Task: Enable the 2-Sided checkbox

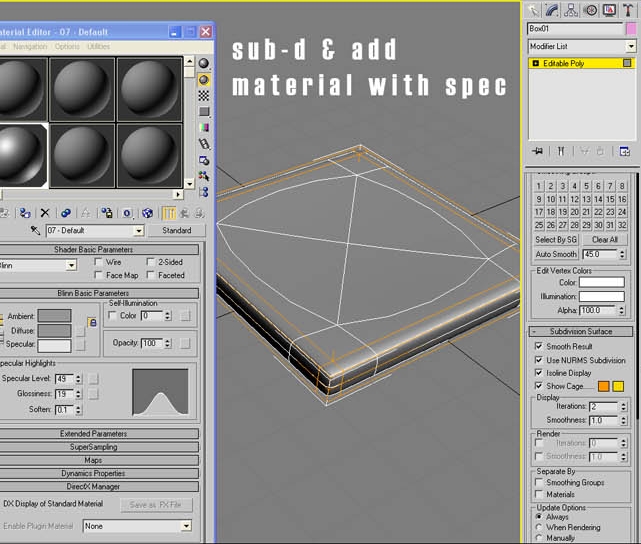Action: click(151, 262)
